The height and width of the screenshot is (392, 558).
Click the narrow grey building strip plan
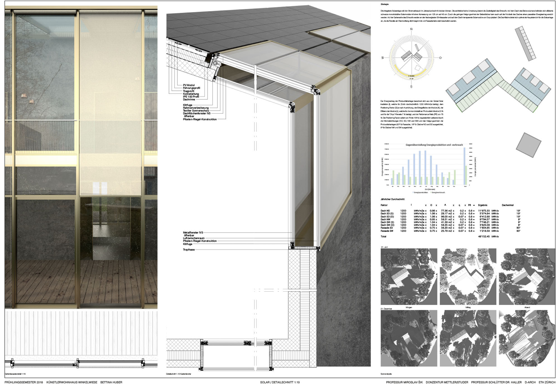pyautogui.click(x=525, y=43)
